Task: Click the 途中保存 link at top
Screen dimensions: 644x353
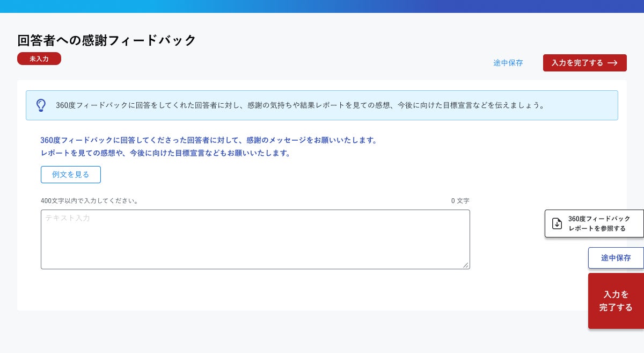Action: click(508, 63)
